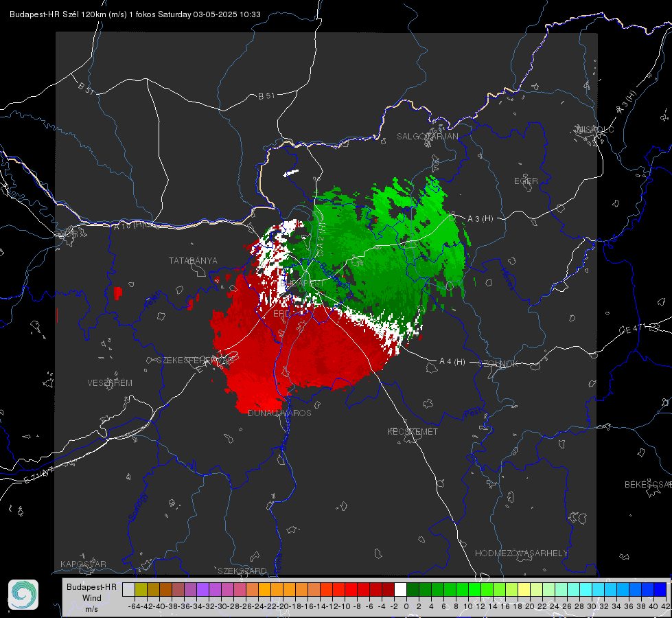The image size is (672, 618).
Task: Click the swirl logo icon beside the legend
Action: (x=23, y=595)
